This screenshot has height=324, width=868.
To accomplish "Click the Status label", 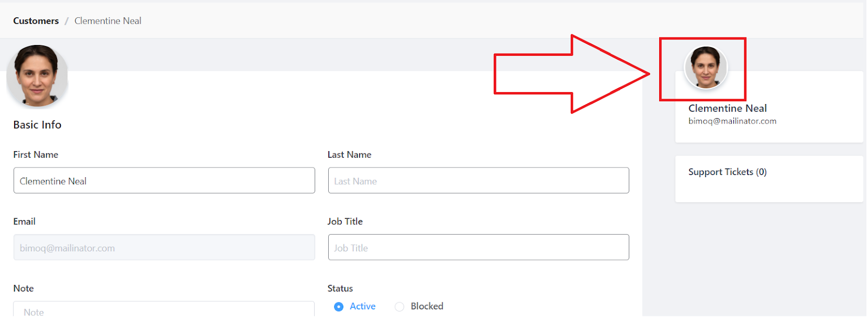I will tap(340, 289).
